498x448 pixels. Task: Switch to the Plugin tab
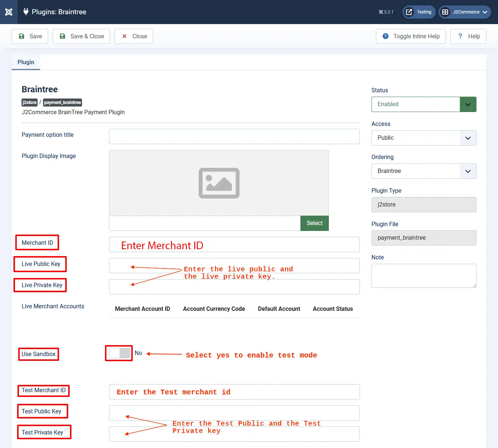(x=26, y=62)
